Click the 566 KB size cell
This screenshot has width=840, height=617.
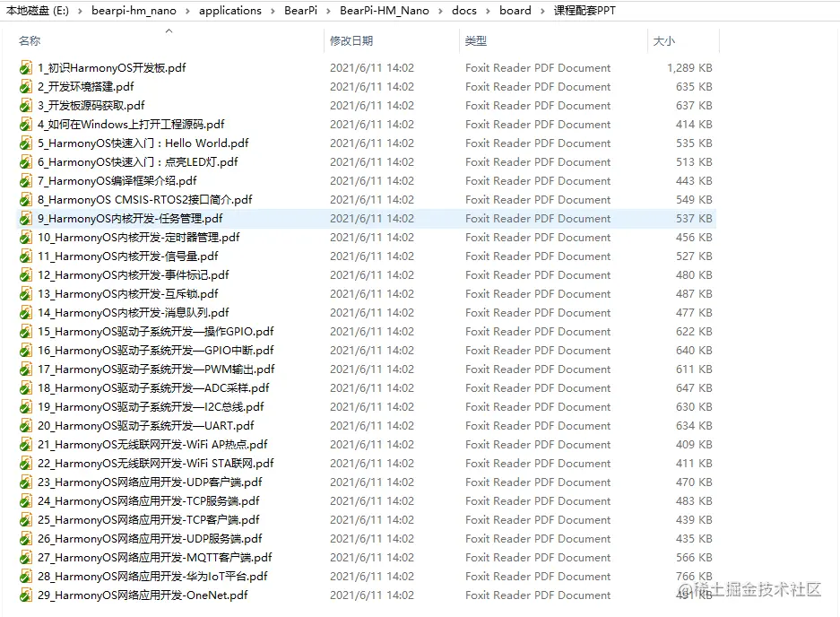(694, 558)
